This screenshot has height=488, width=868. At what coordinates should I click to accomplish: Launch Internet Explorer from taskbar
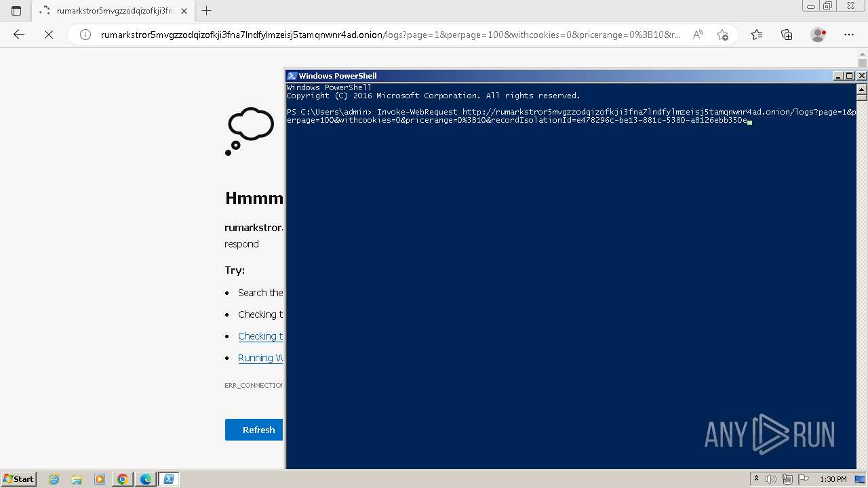54,479
